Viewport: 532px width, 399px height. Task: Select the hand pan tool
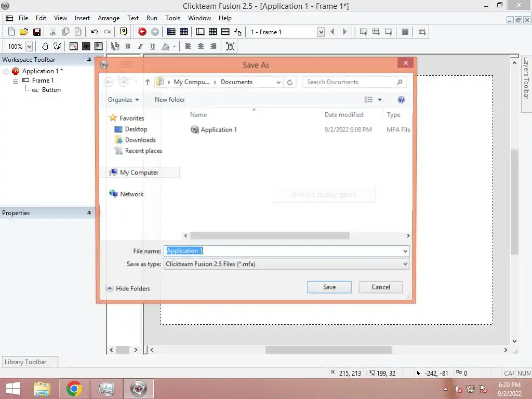coord(45,46)
